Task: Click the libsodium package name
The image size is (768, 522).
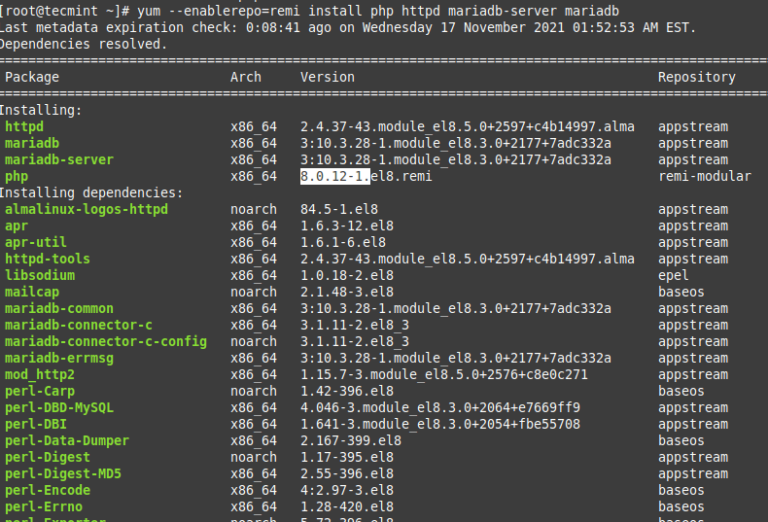Action: 40,275
